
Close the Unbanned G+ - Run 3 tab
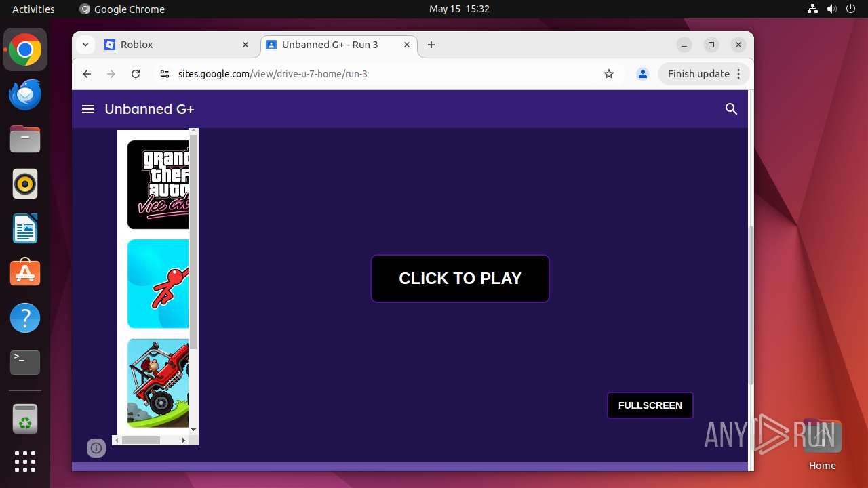click(407, 45)
